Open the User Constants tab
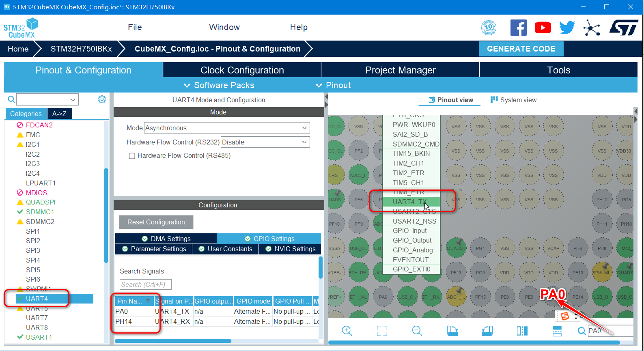Image resolution: width=644 pixels, height=351 pixels. [x=225, y=249]
